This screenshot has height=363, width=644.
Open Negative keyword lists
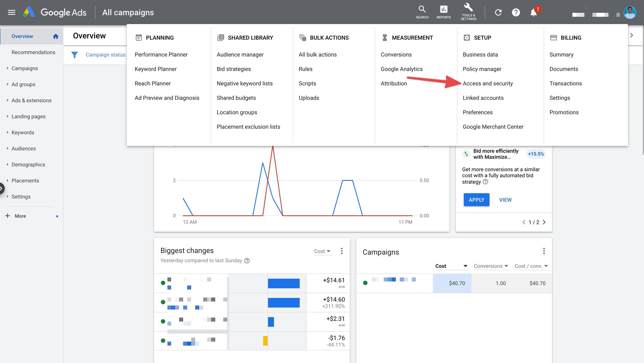click(244, 83)
